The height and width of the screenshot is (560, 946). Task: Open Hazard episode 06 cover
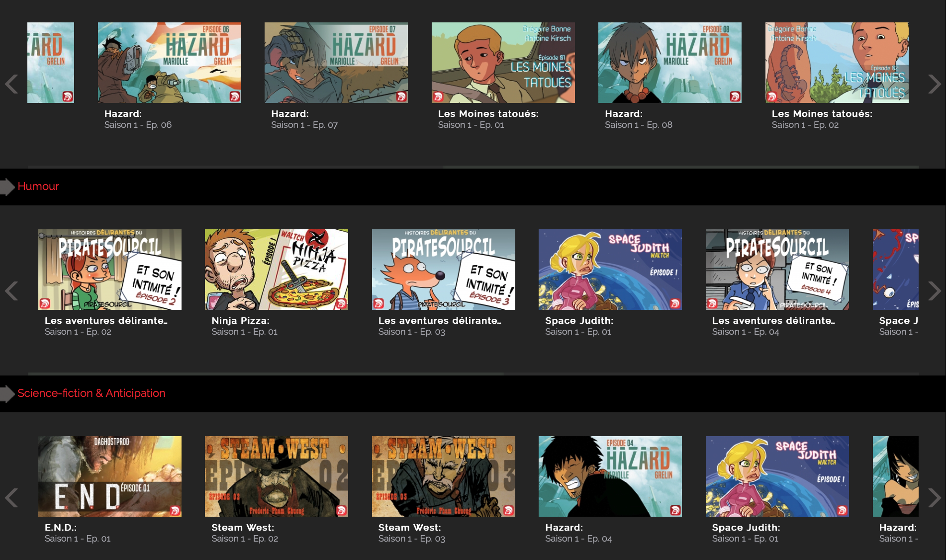pyautogui.click(x=169, y=63)
